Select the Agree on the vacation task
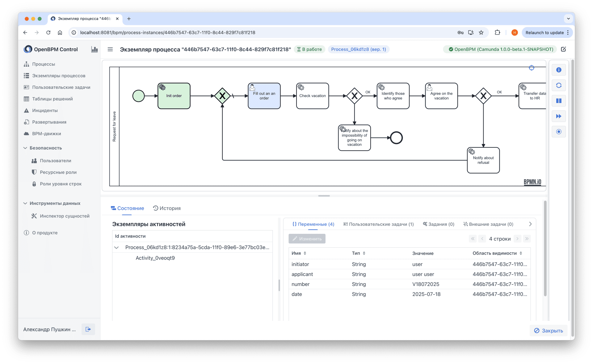Screen dimensions: 593x364 point(441,96)
